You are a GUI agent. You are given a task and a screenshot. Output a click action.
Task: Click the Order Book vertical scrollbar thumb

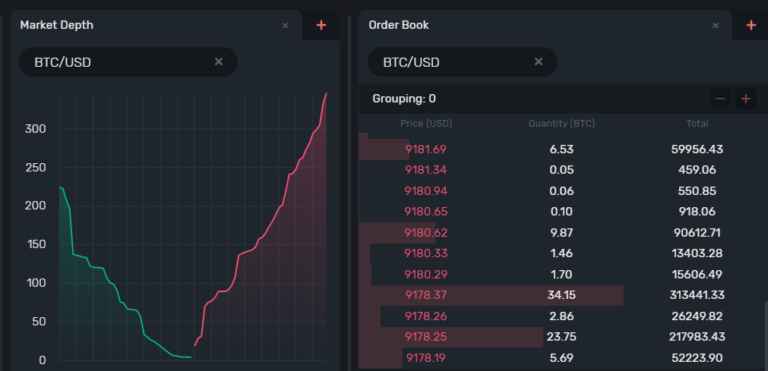[x=766, y=335]
